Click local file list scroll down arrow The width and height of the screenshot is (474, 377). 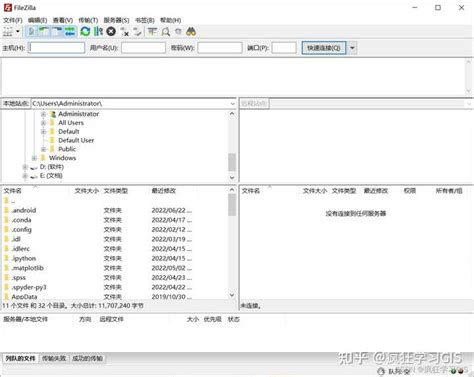tap(232, 295)
